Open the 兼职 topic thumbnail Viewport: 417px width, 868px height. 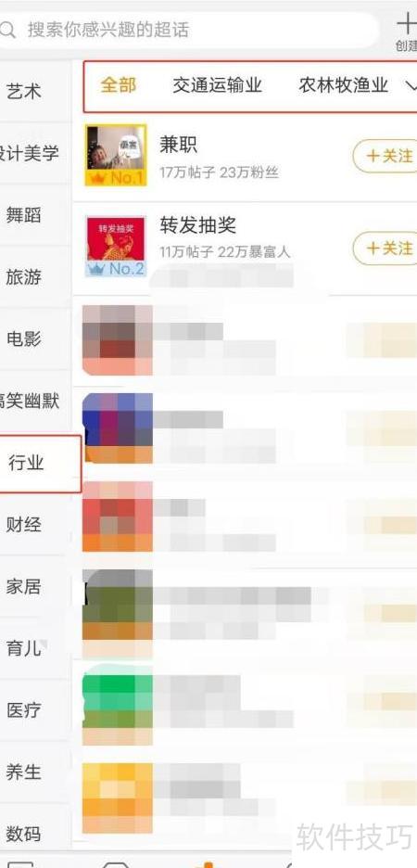tap(116, 155)
